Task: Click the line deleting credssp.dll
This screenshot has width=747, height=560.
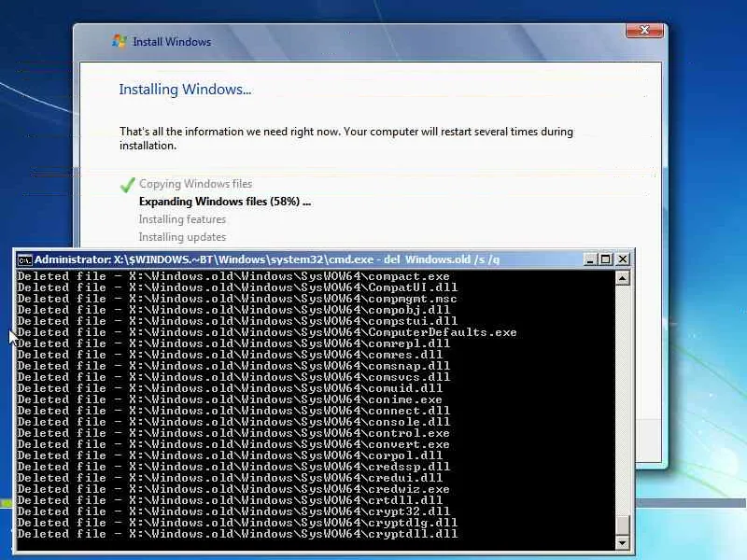Action: pyautogui.click(x=233, y=467)
